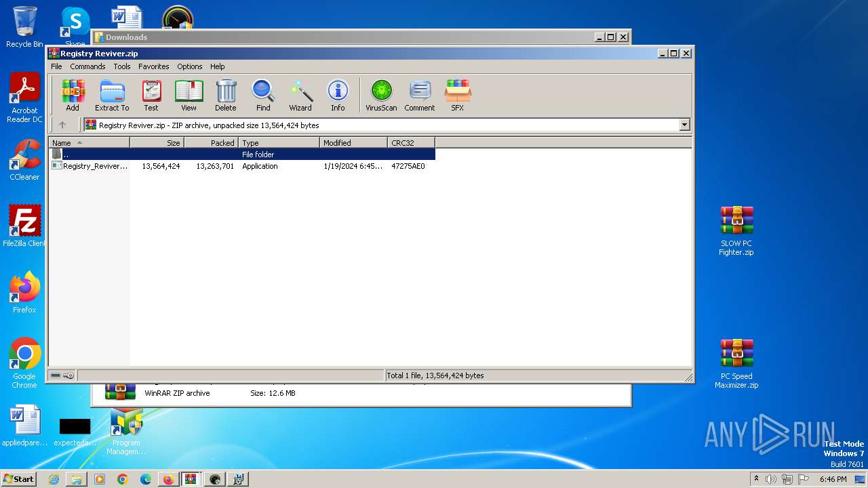Click the Delete trash icon
Image resolution: width=868 pixels, height=488 pixels.
tap(226, 95)
